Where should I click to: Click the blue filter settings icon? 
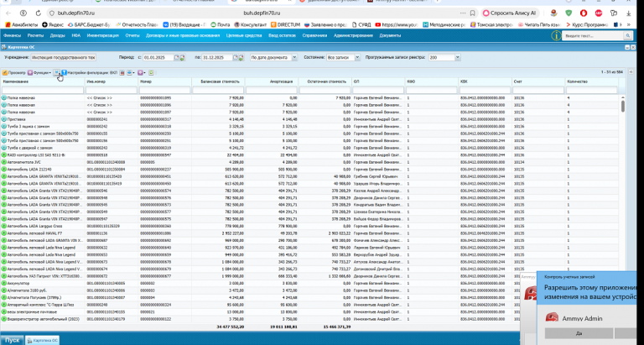[x=64, y=73]
